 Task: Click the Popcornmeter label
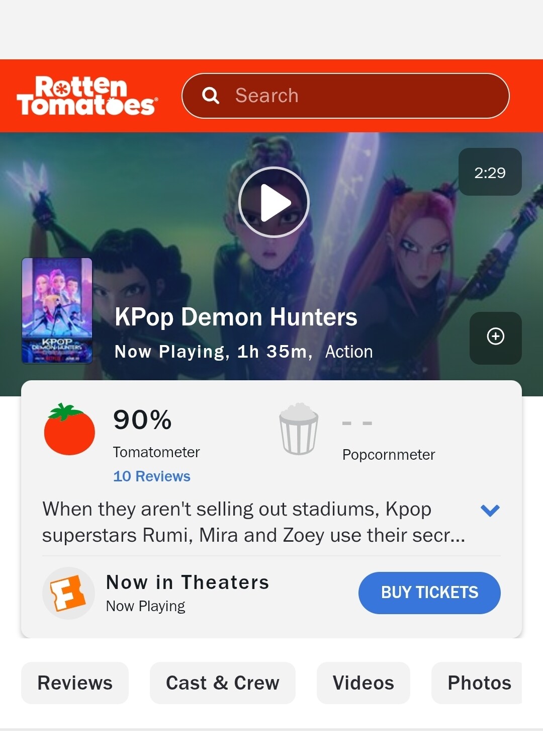click(x=389, y=454)
